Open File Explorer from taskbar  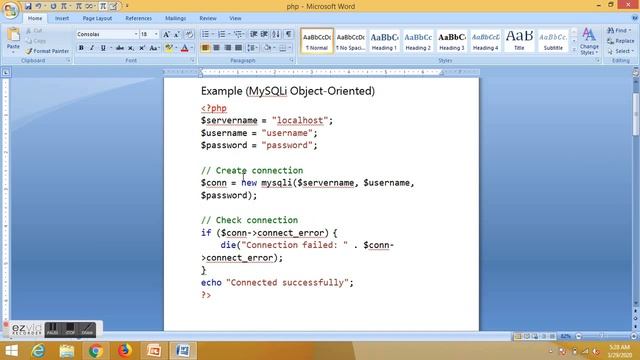point(67,351)
